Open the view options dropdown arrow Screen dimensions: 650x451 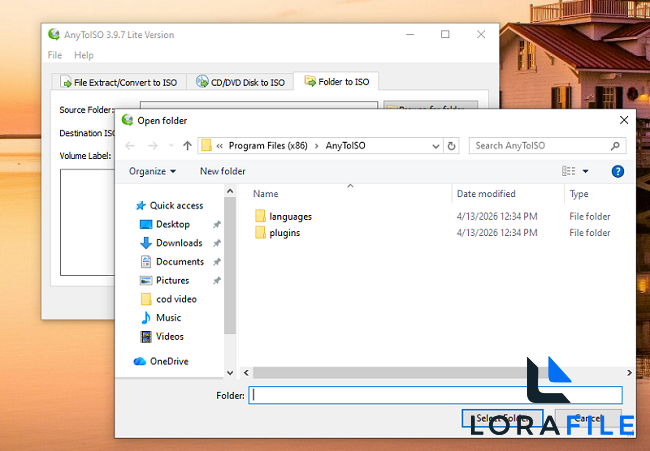point(585,171)
